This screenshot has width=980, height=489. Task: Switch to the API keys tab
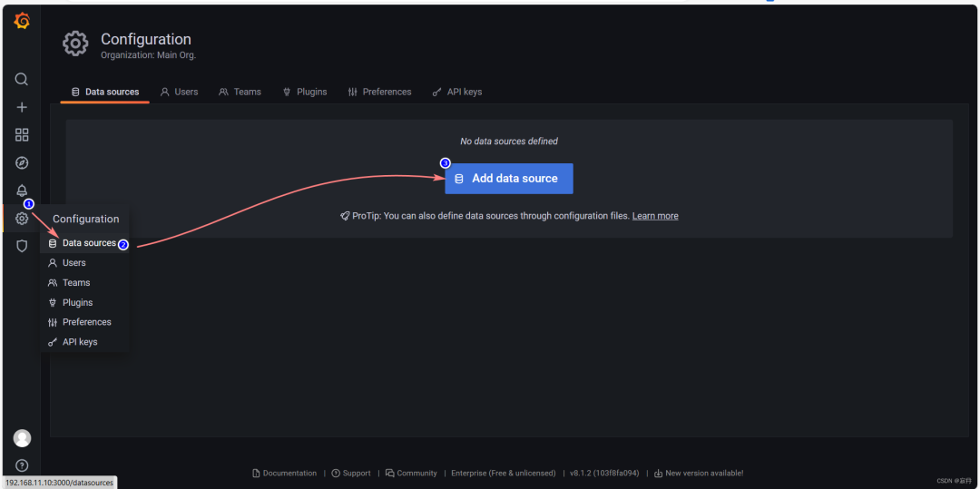(457, 92)
